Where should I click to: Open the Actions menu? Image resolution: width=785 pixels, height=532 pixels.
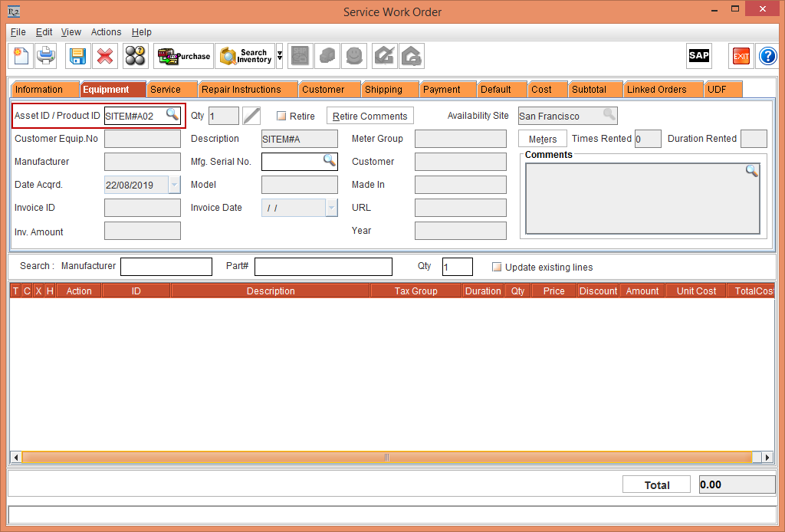[106, 32]
